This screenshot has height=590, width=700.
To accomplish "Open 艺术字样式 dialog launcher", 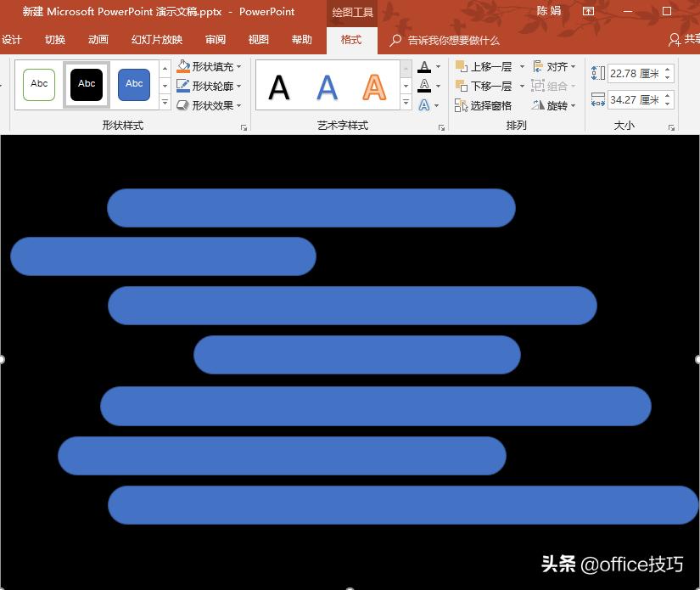I will click(x=441, y=127).
